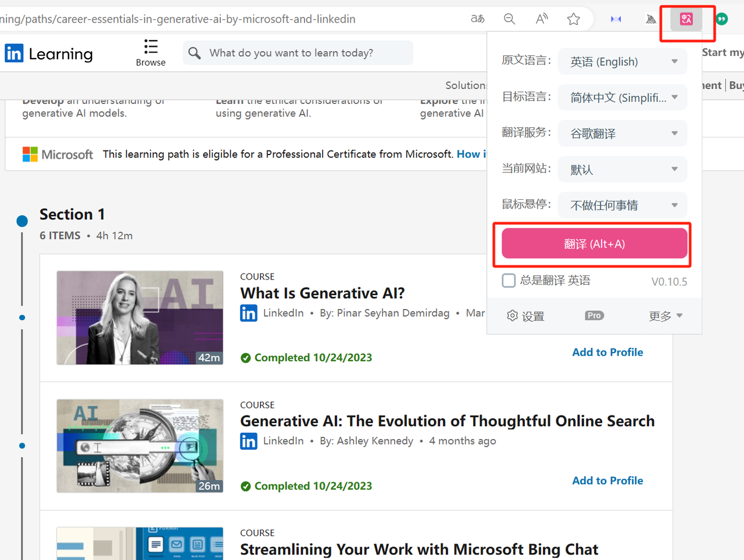Open 当前网站 dropdown showing 默认
The height and width of the screenshot is (560, 744).
pyautogui.click(x=623, y=170)
